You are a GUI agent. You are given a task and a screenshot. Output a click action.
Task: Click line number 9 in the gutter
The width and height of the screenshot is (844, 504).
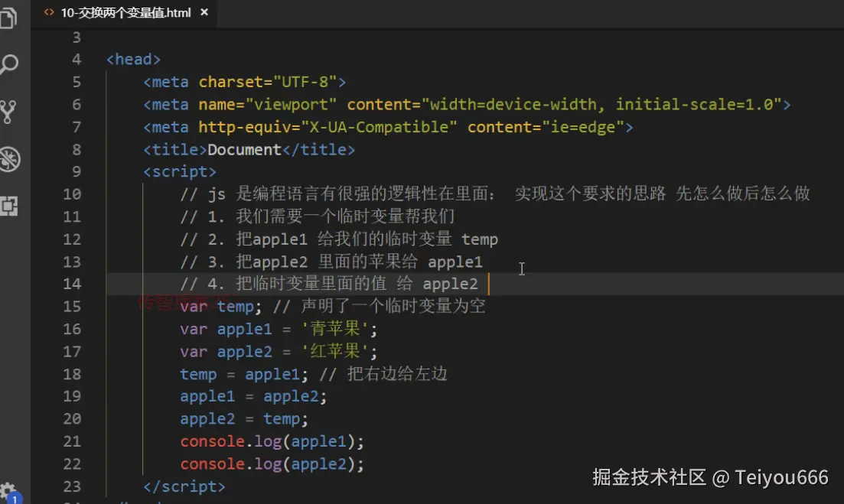pyautogui.click(x=77, y=172)
